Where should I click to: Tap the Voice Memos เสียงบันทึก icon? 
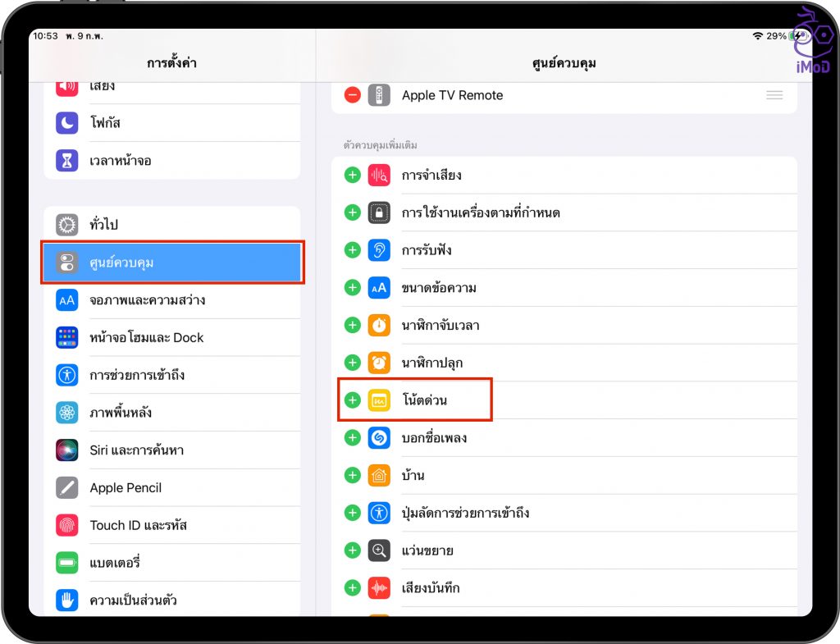[x=379, y=588]
